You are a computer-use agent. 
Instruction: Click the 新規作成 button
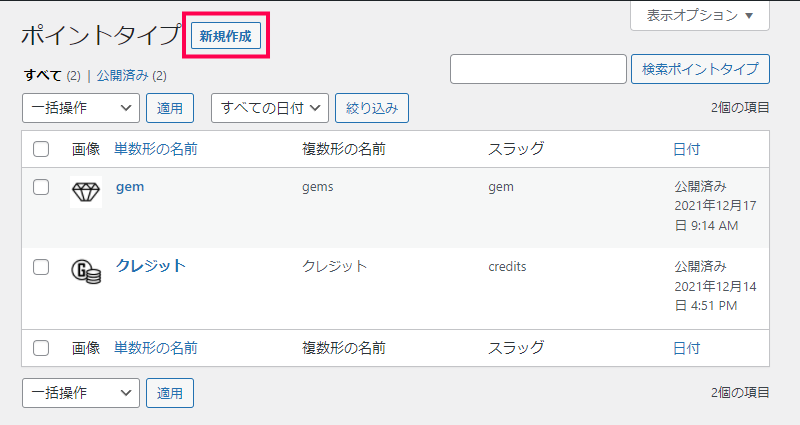click(226, 36)
